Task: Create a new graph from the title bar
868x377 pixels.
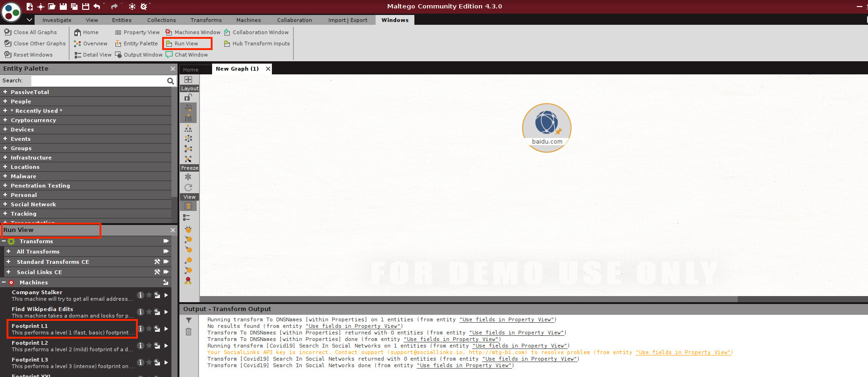Action: [x=29, y=6]
